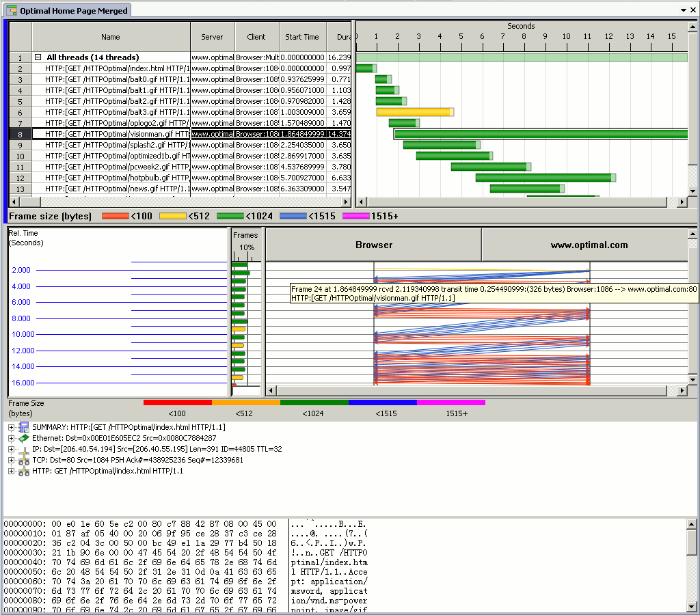Expand the Ethernet Dst/Src node
Image resolution: width=700 pixels, height=615 pixels.
[11, 438]
